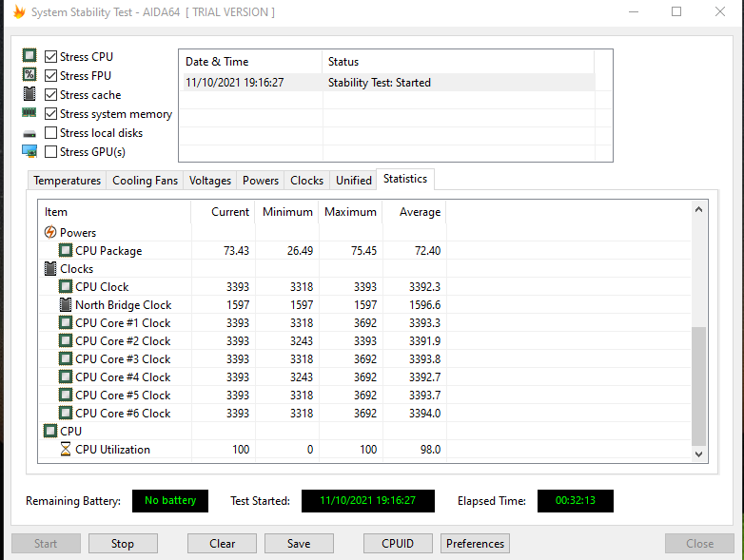Enable Stress GPU(s) checkbox
The height and width of the screenshot is (560, 744).
50,152
